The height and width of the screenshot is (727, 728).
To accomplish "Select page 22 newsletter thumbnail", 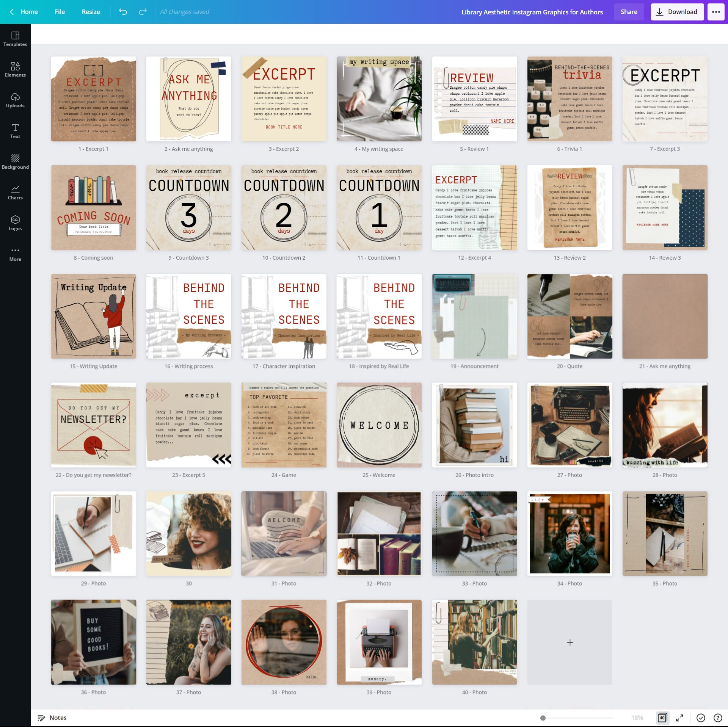I will [x=93, y=425].
